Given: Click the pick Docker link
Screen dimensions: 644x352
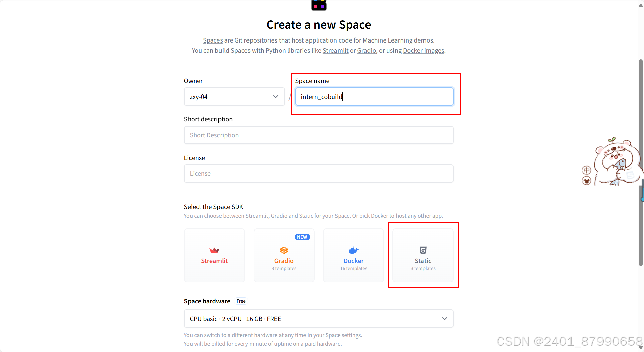Looking at the screenshot, I should point(374,216).
